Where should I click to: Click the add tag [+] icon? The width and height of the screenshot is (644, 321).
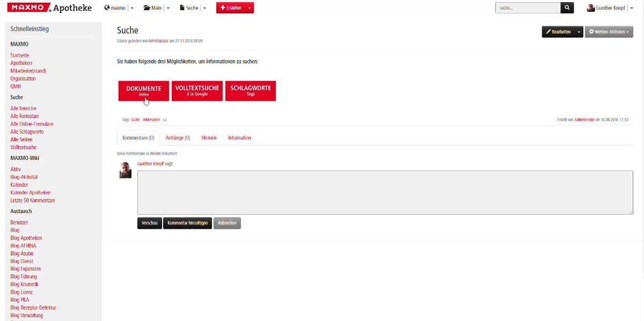(165, 120)
